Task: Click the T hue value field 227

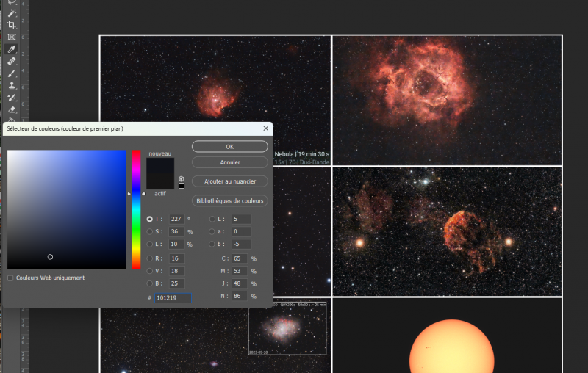Action: coord(176,219)
